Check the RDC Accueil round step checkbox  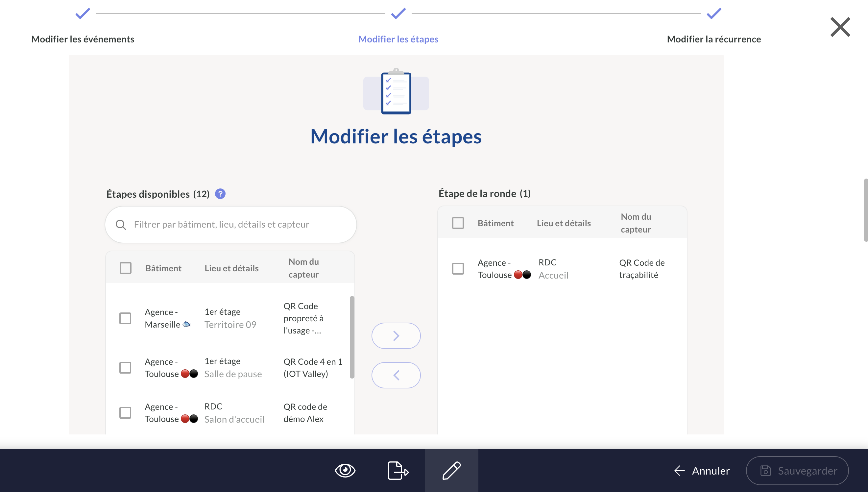point(458,269)
